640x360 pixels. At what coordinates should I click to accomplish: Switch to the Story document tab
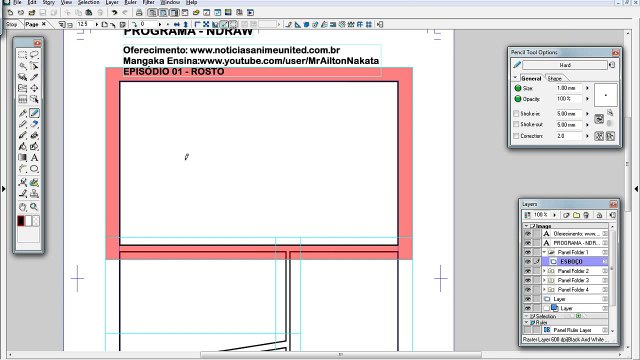tap(12, 24)
